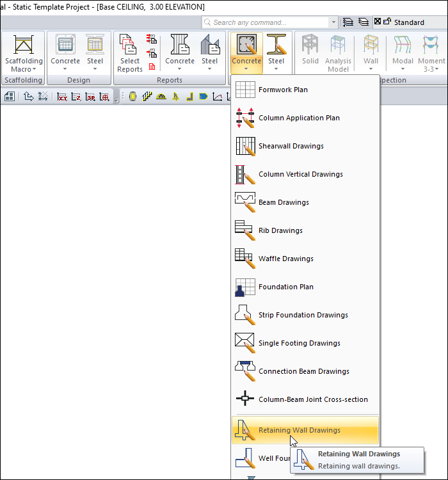Click the yellow dome tool icon

[x=161, y=97]
